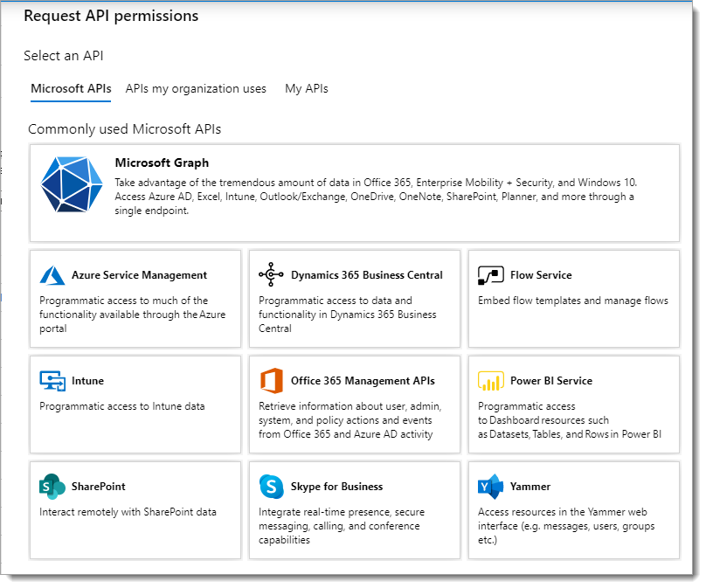Image resolution: width=706 pixels, height=588 pixels.
Task: Pick the Power BI Service title
Action: pos(551,381)
